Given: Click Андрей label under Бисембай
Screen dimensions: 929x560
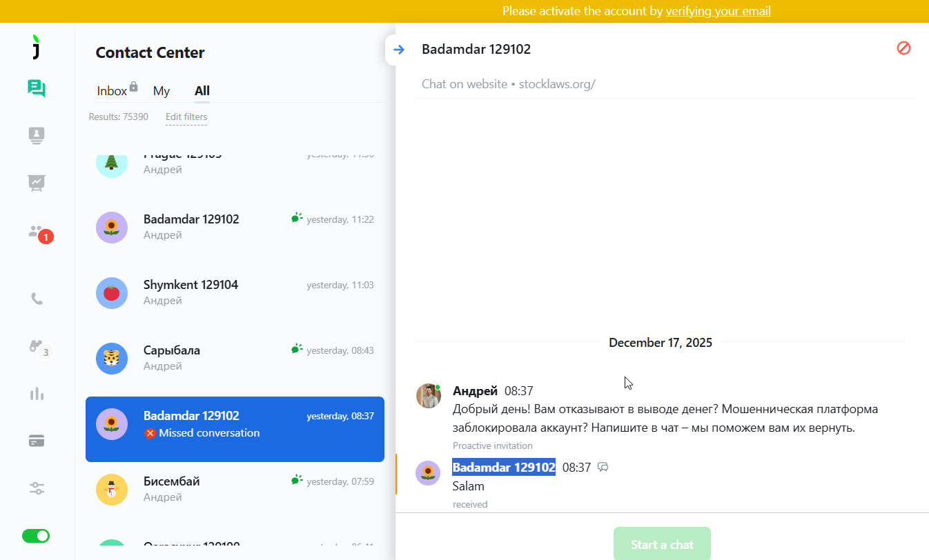Looking at the screenshot, I should 163,497.
